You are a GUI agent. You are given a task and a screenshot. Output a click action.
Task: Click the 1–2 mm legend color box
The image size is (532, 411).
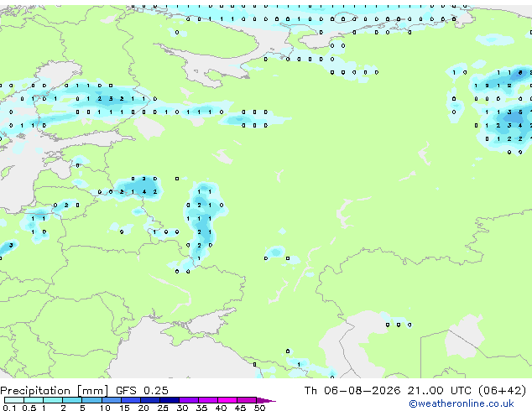53,400
